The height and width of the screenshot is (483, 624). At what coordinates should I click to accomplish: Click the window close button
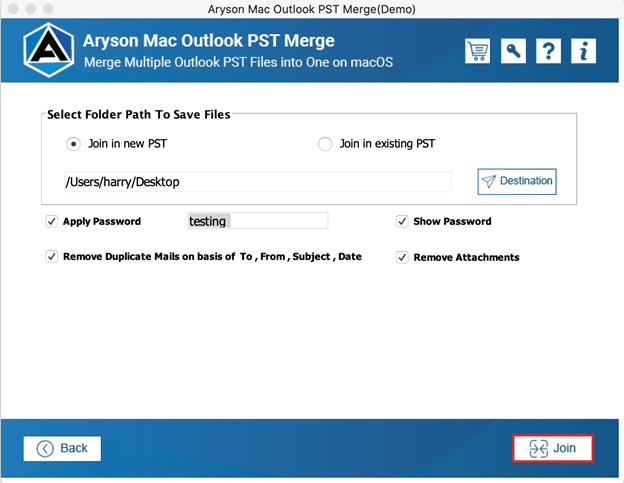[x=13, y=9]
